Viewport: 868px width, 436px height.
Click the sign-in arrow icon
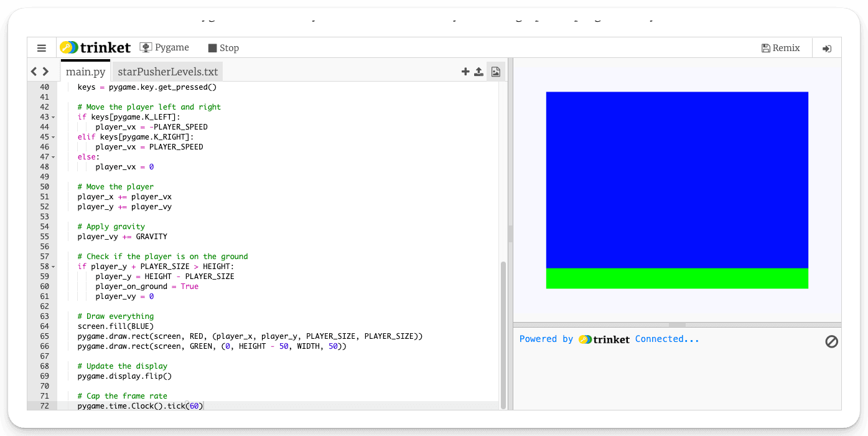coord(827,49)
